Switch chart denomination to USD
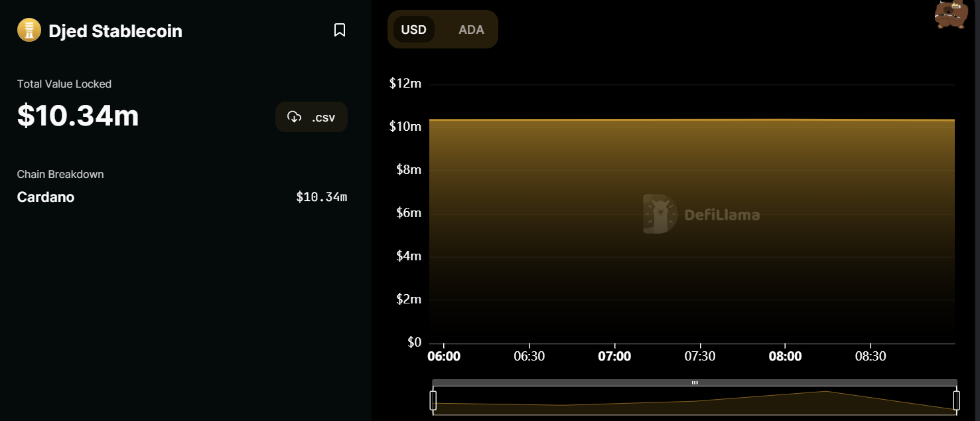Screen dimensions: 980x421 pyautogui.click(x=413, y=30)
